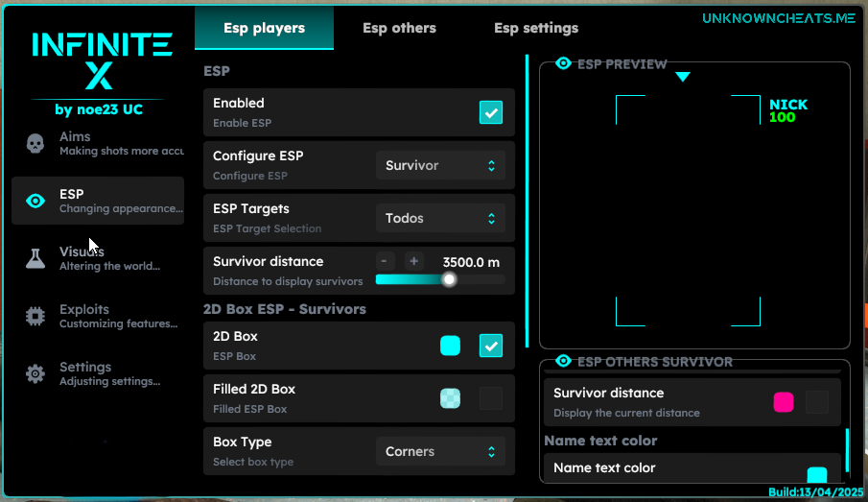Open the Box Type Corners dropdown
The height and width of the screenshot is (502, 868).
(440, 451)
